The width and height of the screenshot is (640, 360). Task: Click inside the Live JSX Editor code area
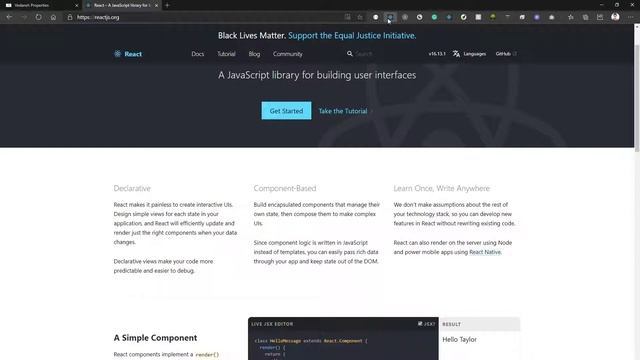click(x=343, y=347)
